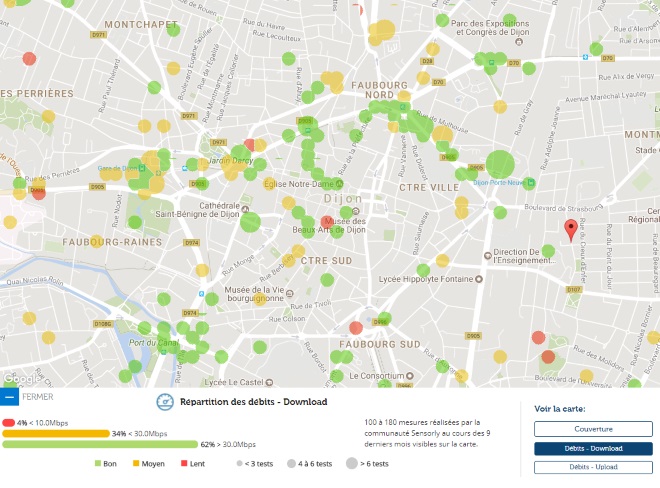
Task: Click the yellow 34% speed bar
Action: 56,433
